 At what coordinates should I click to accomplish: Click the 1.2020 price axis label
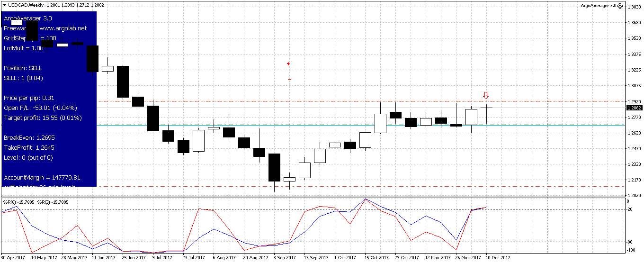click(635, 195)
